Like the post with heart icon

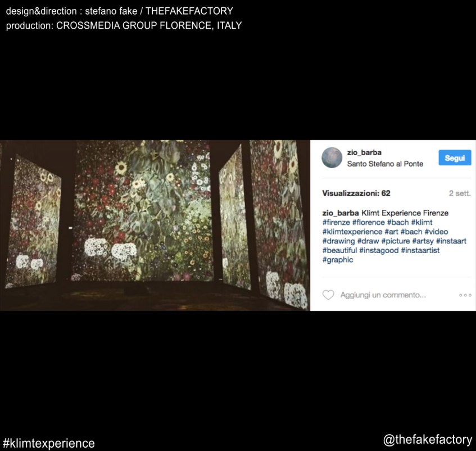coord(328,295)
